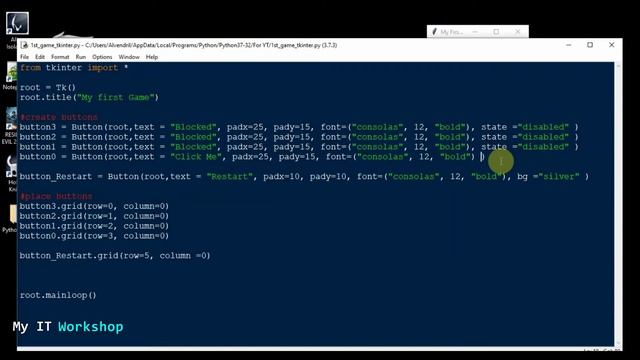Open the Options menu
The width and height of the screenshot is (640, 360).
point(102,57)
